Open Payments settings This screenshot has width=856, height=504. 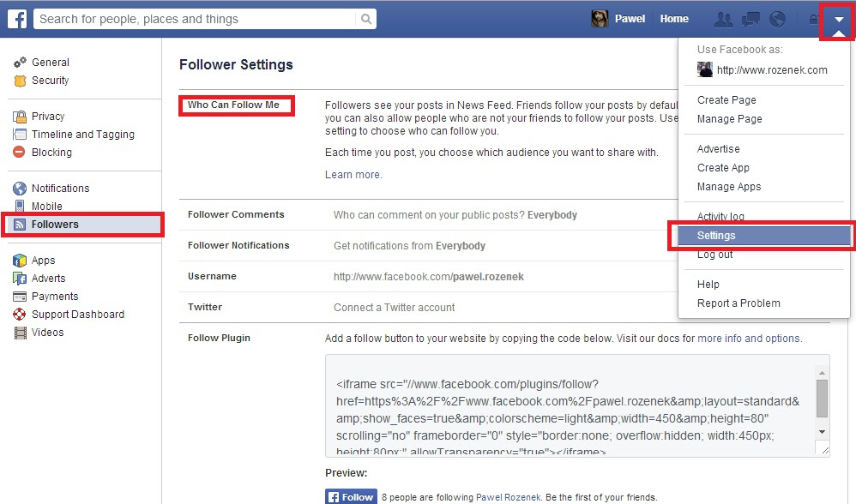pyautogui.click(x=55, y=297)
